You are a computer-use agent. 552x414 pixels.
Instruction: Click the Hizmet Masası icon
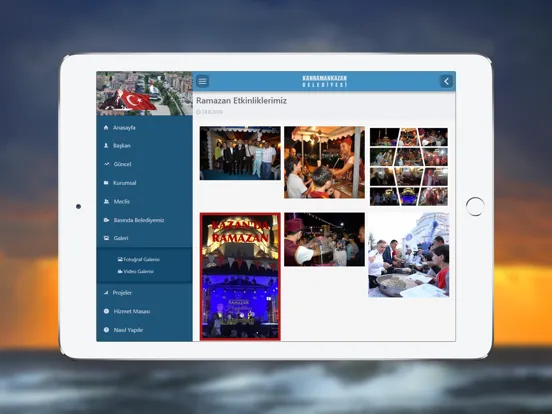tap(106, 311)
